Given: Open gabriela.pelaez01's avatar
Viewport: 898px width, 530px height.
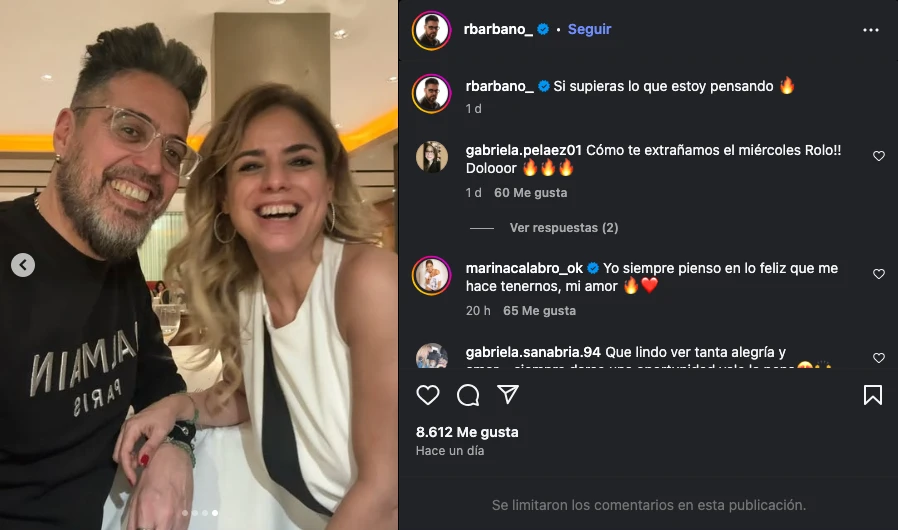Looking at the screenshot, I should pos(432,157).
